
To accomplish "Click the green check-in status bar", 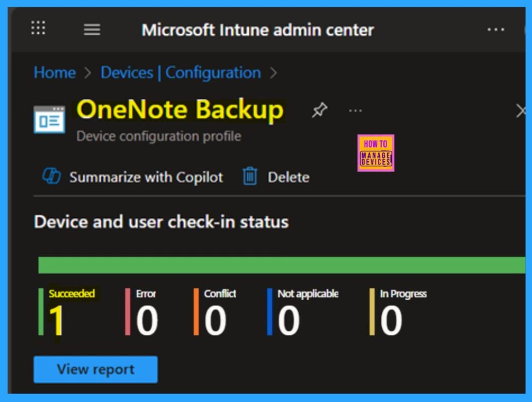I will 282,265.
